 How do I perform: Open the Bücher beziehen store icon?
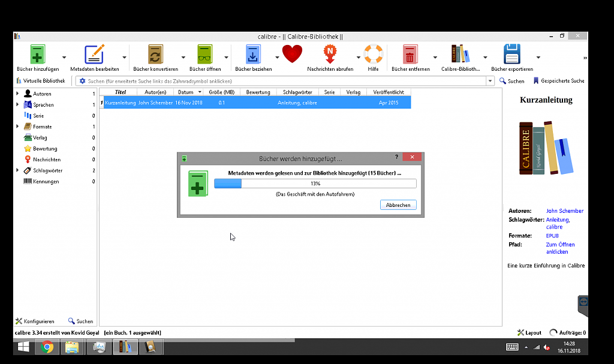[253, 54]
